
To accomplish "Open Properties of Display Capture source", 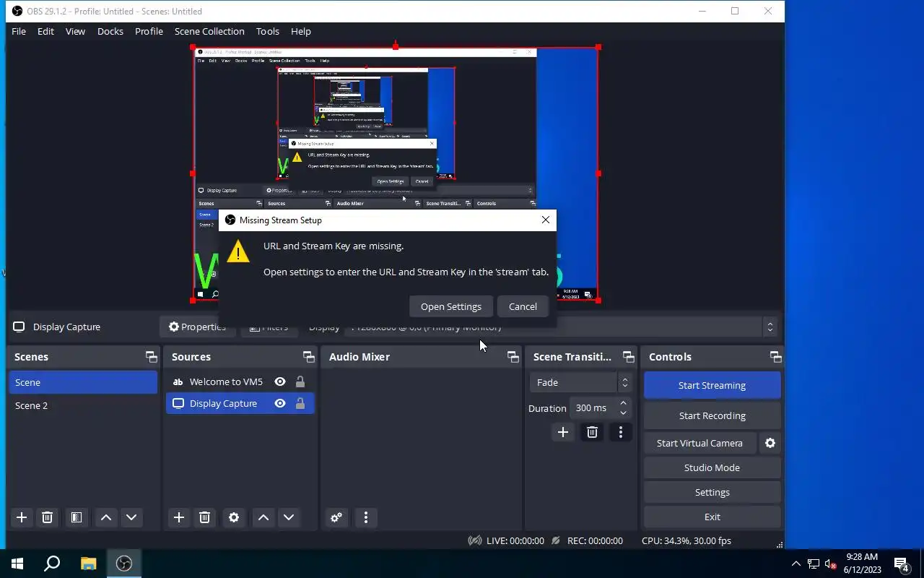I will (x=197, y=327).
